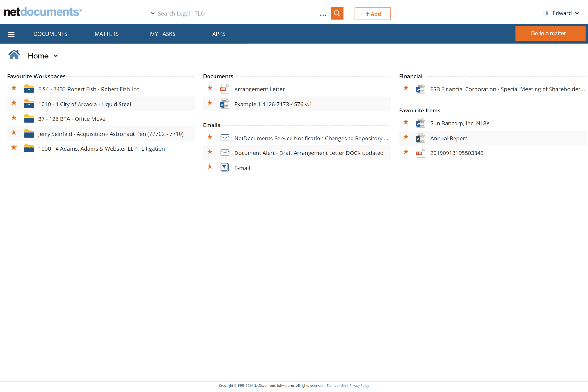Open the email envelope icon for Document Alert

click(x=225, y=153)
